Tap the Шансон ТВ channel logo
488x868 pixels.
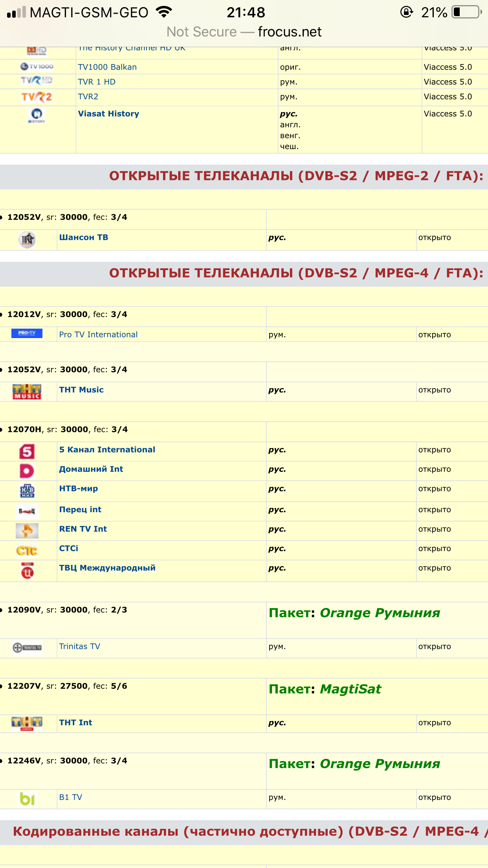[27, 239]
